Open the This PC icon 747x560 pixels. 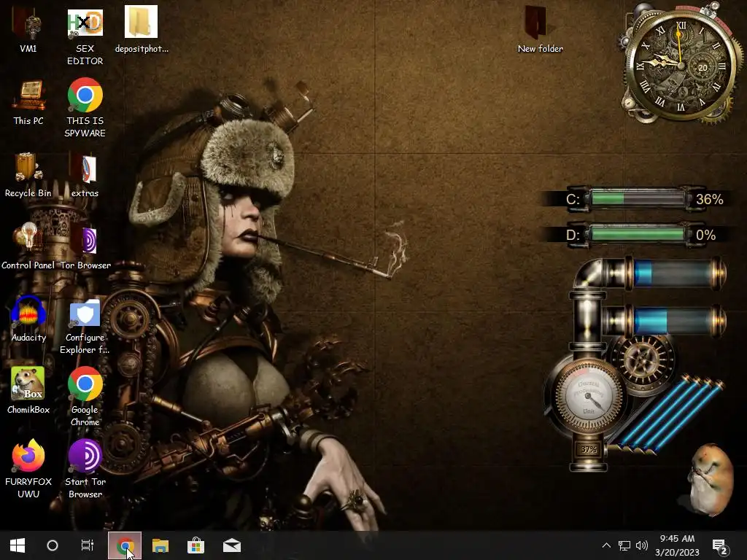pos(28,103)
